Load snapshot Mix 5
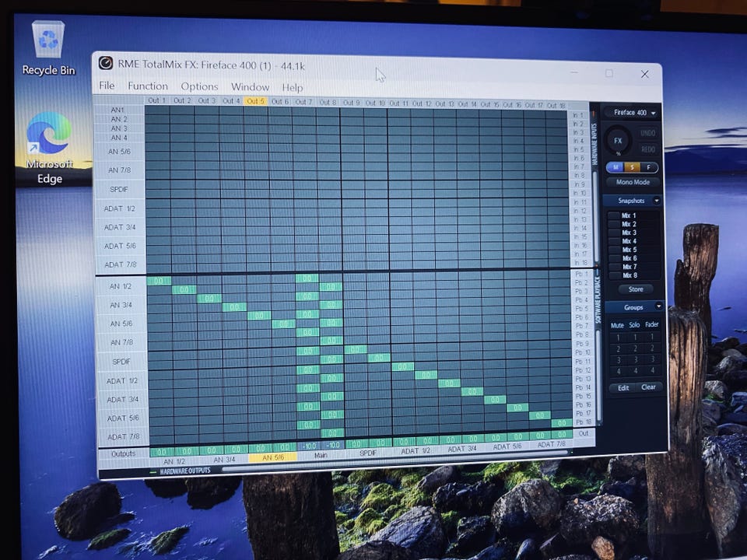 click(630, 250)
